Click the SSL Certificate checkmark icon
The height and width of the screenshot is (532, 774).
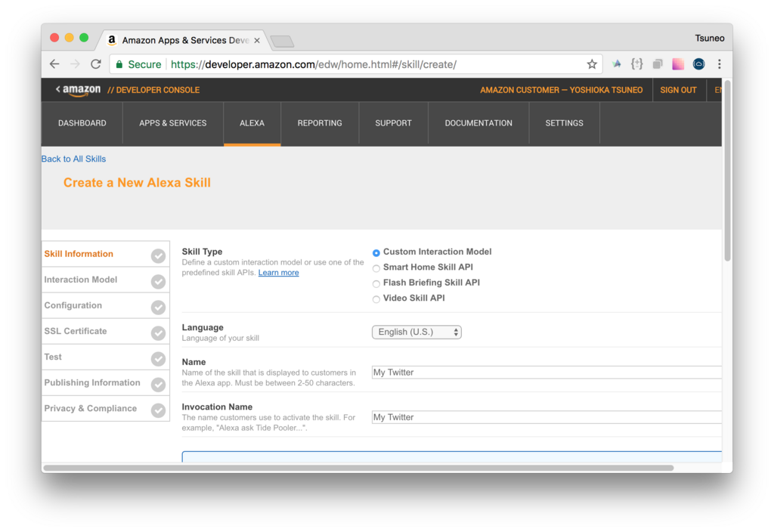(x=158, y=333)
